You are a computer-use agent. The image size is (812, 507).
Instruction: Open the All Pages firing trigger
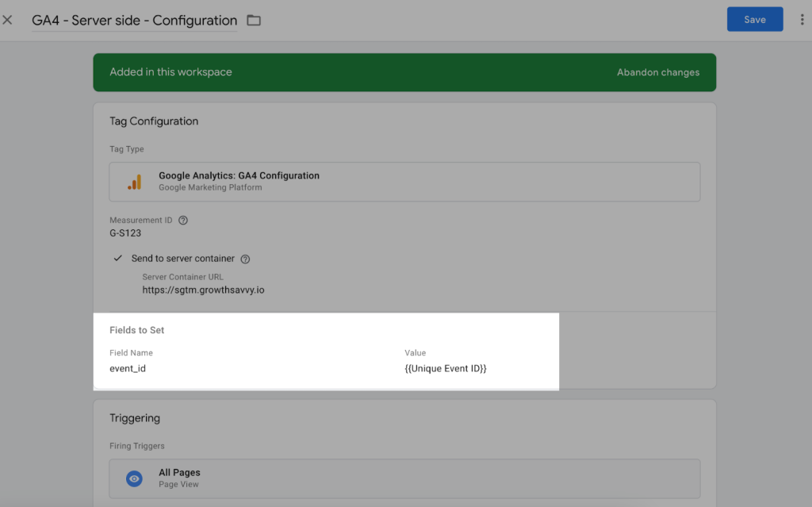(404, 478)
